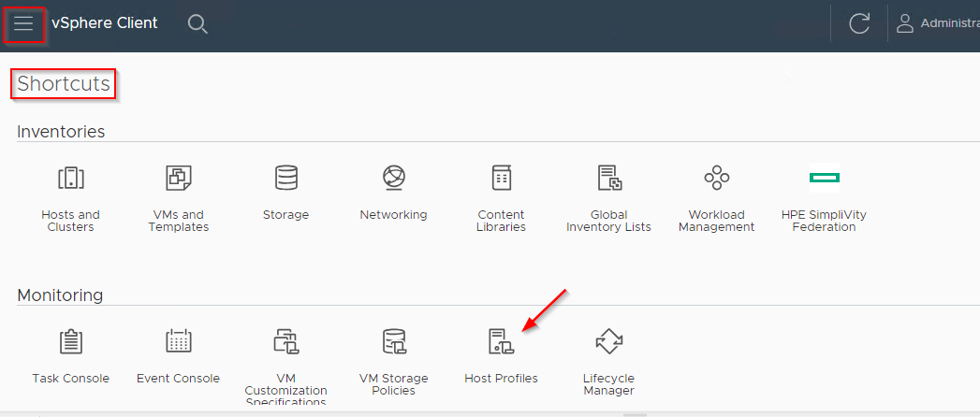This screenshot has width=980, height=417.
Task: Open VMs and Templates icon
Action: (x=178, y=178)
